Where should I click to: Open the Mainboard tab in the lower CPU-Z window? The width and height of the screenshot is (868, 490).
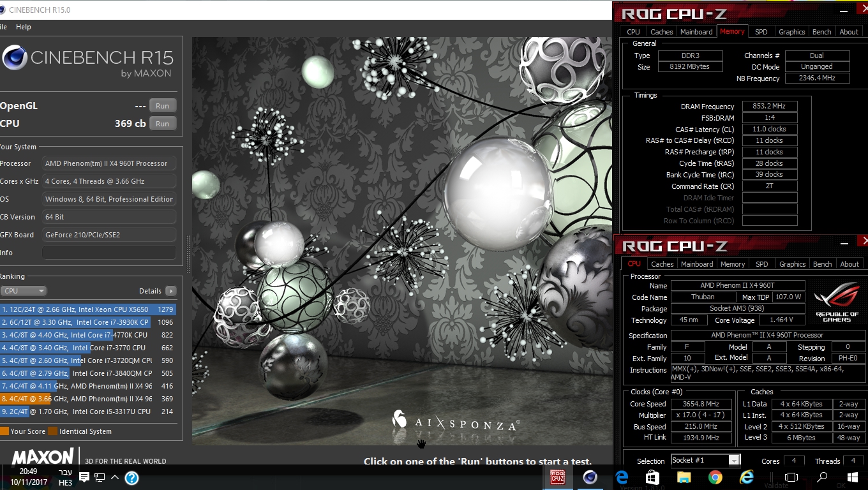click(697, 264)
